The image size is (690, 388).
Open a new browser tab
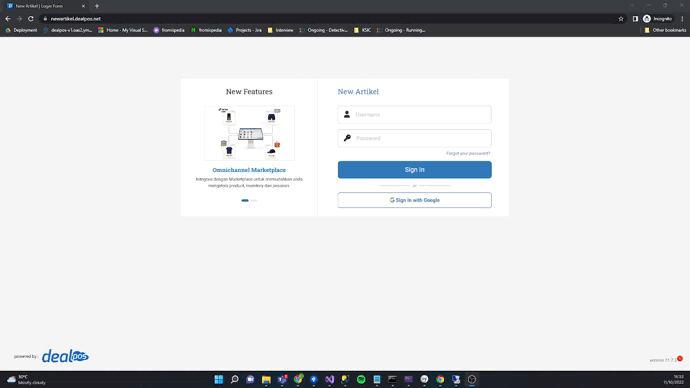97,6
